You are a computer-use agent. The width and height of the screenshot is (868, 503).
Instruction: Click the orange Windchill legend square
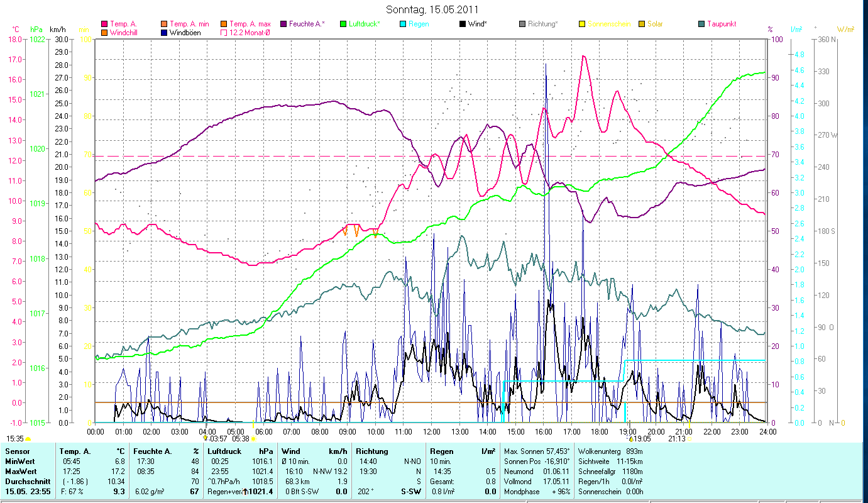[104, 33]
